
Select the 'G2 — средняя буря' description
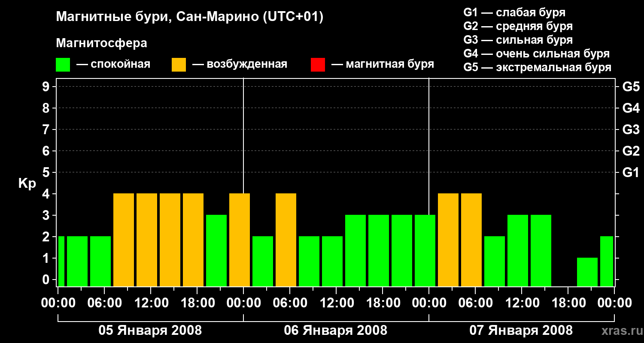(x=518, y=26)
